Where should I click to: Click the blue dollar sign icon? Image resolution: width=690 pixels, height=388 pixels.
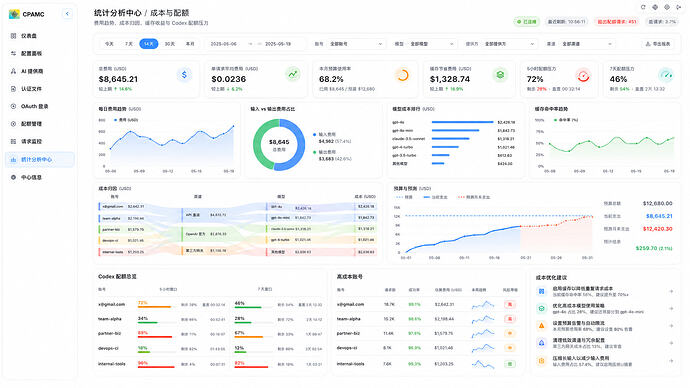pos(184,75)
